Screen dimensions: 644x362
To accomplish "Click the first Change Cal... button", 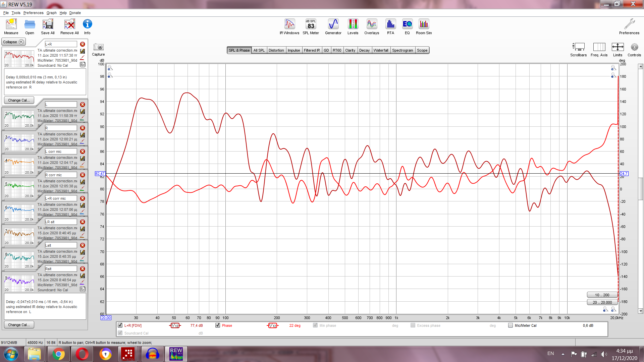I will (19, 100).
